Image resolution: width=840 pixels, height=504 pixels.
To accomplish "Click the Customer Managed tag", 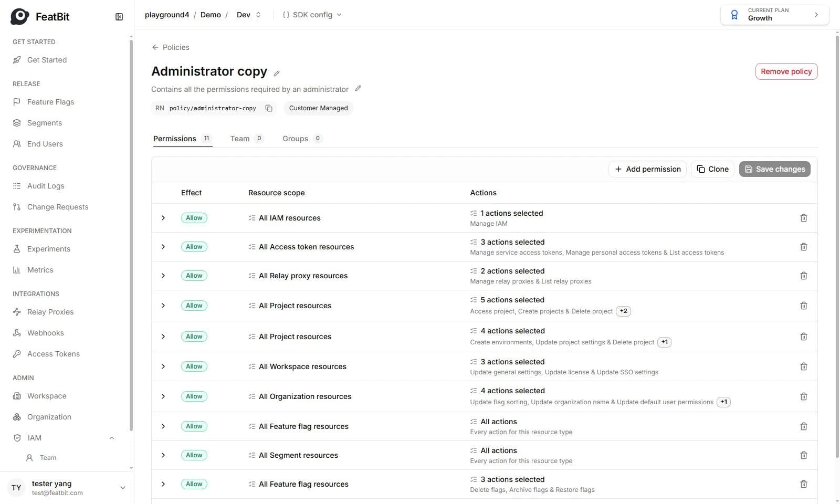I will point(318,108).
